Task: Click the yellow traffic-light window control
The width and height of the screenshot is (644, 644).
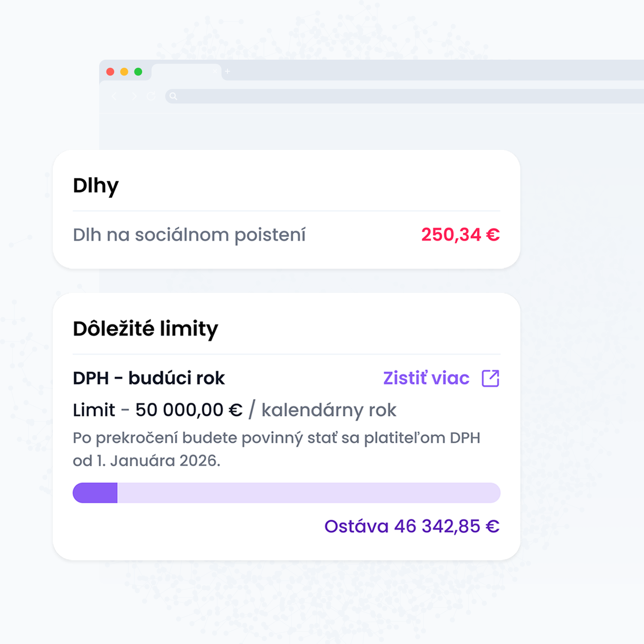Action: [125, 72]
